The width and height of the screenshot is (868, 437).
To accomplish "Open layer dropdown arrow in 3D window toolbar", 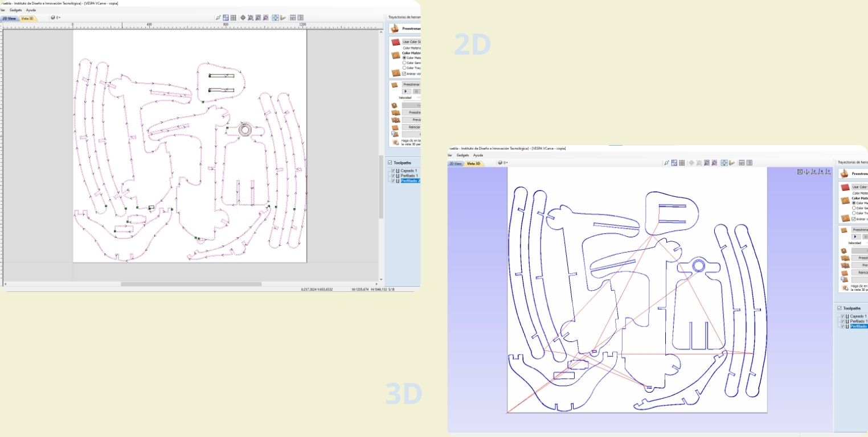I will click(506, 163).
